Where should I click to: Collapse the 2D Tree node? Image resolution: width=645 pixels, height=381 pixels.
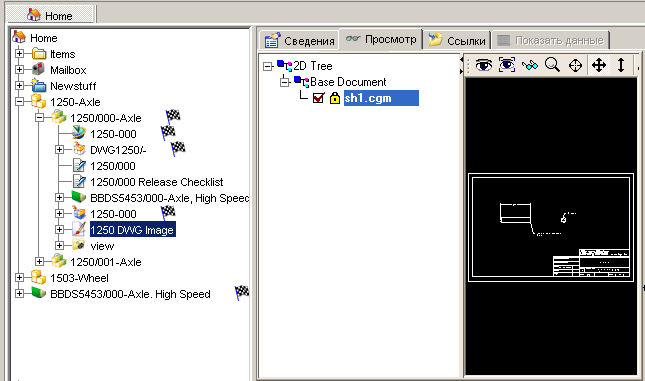(267, 66)
